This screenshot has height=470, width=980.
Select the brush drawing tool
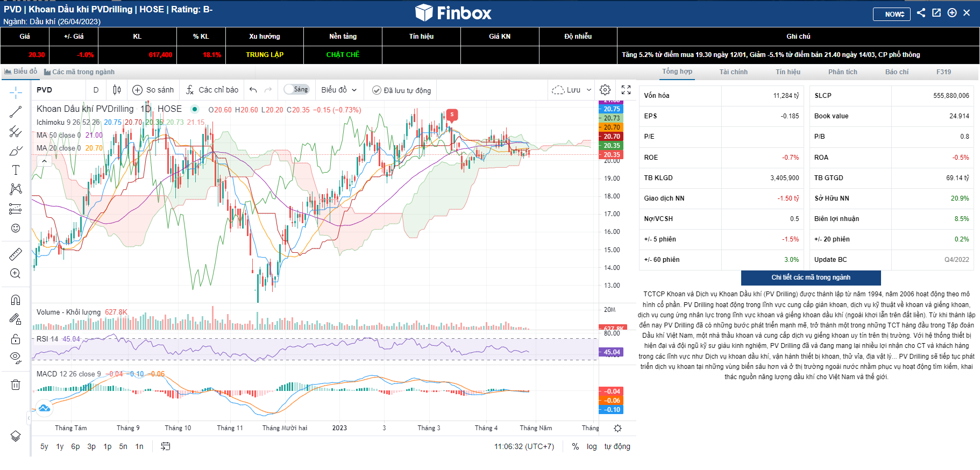click(16, 151)
